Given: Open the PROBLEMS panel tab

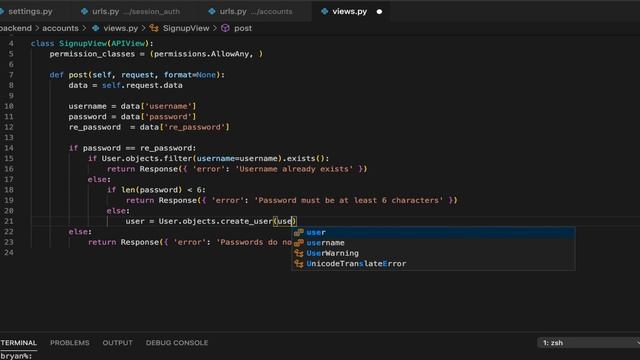Looking at the screenshot, I should (70, 342).
